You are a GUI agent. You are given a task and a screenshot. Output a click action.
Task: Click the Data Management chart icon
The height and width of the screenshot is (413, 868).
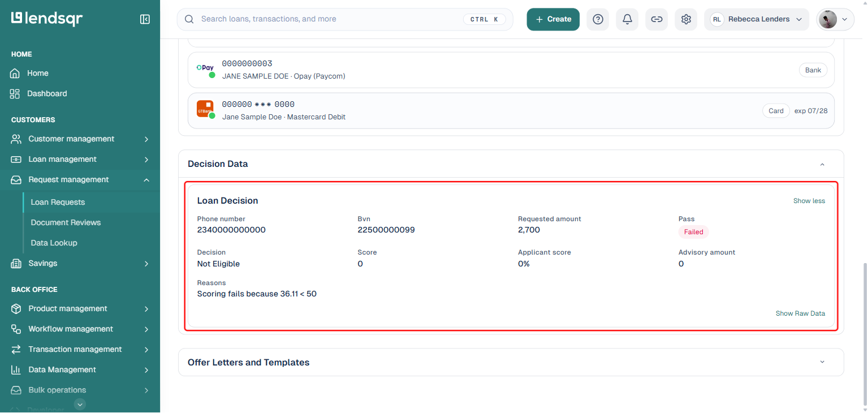(x=16, y=369)
